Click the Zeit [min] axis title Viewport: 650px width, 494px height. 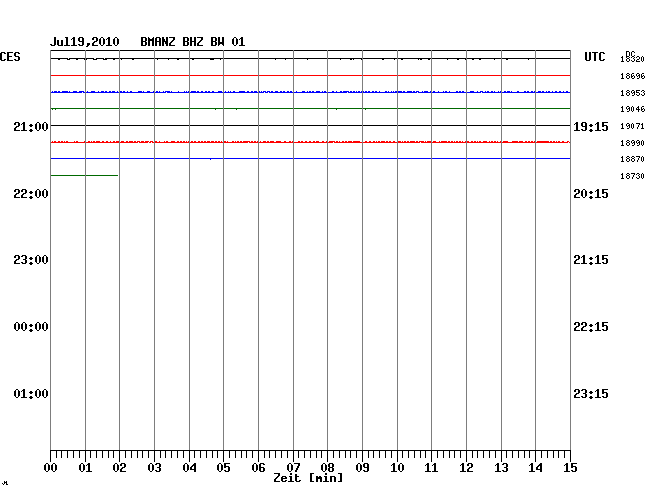point(308,478)
